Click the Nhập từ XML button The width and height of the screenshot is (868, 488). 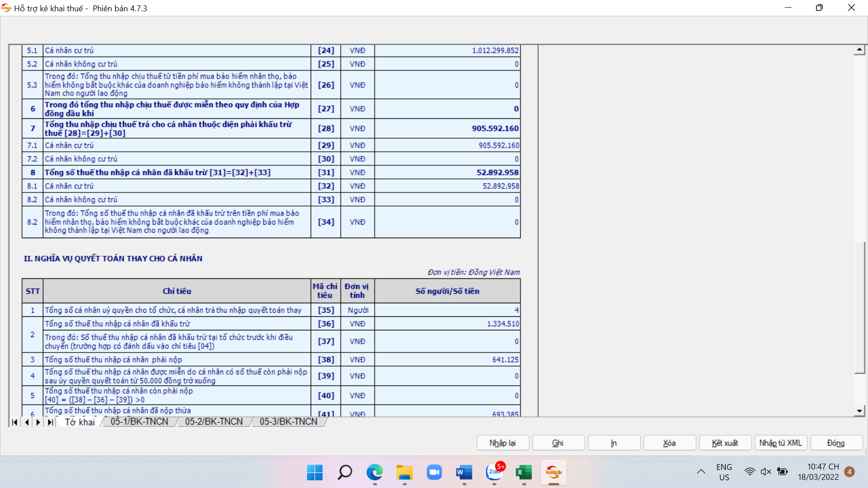coord(780,443)
